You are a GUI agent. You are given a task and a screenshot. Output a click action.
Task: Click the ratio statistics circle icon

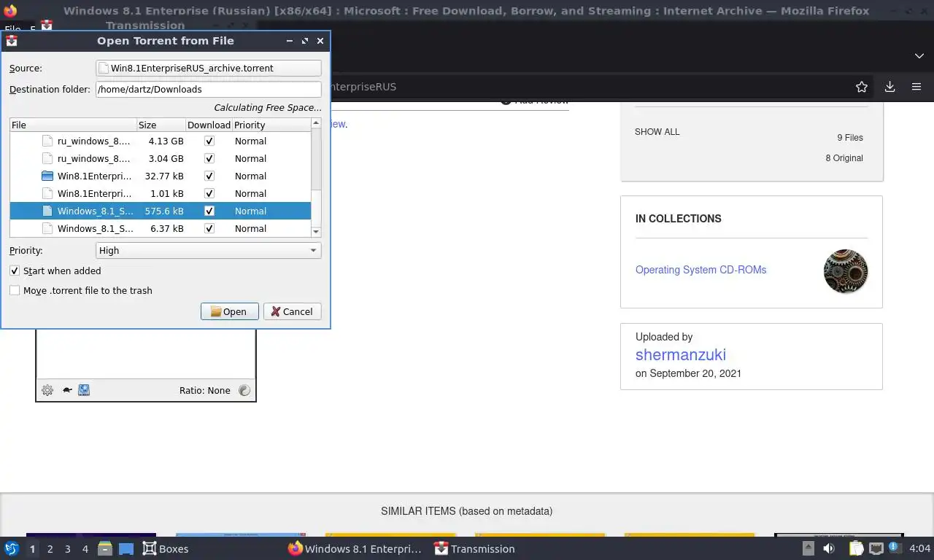(x=244, y=390)
